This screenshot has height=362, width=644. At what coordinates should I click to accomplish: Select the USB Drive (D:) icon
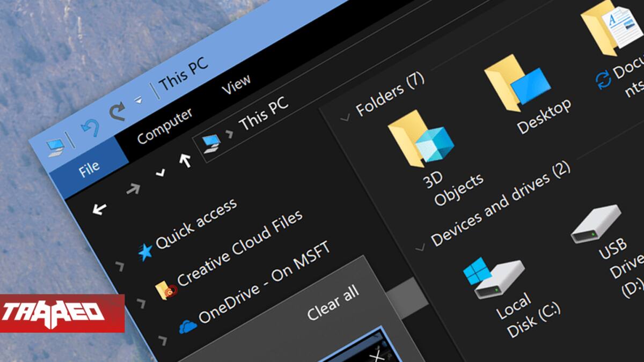596,224
